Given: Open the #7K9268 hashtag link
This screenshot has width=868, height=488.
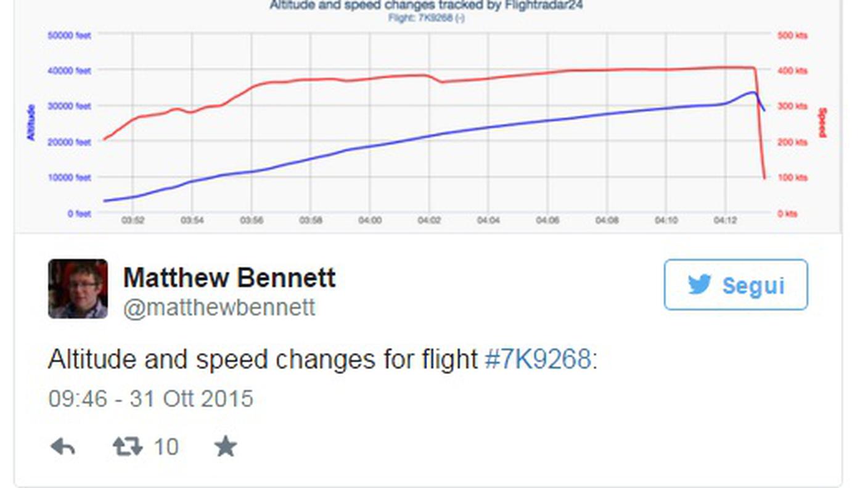Looking at the screenshot, I should click(538, 359).
